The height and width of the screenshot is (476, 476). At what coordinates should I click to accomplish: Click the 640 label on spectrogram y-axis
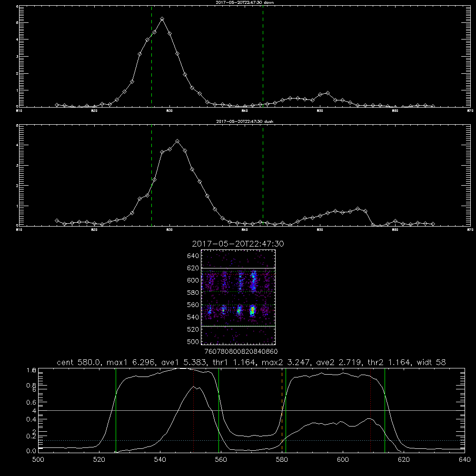pyautogui.click(x=193, y=256)
